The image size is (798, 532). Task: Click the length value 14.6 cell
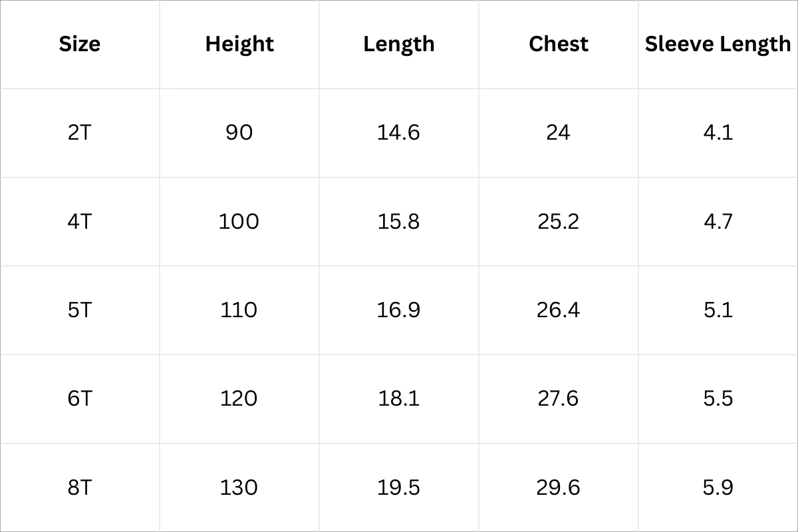(399, 132)
